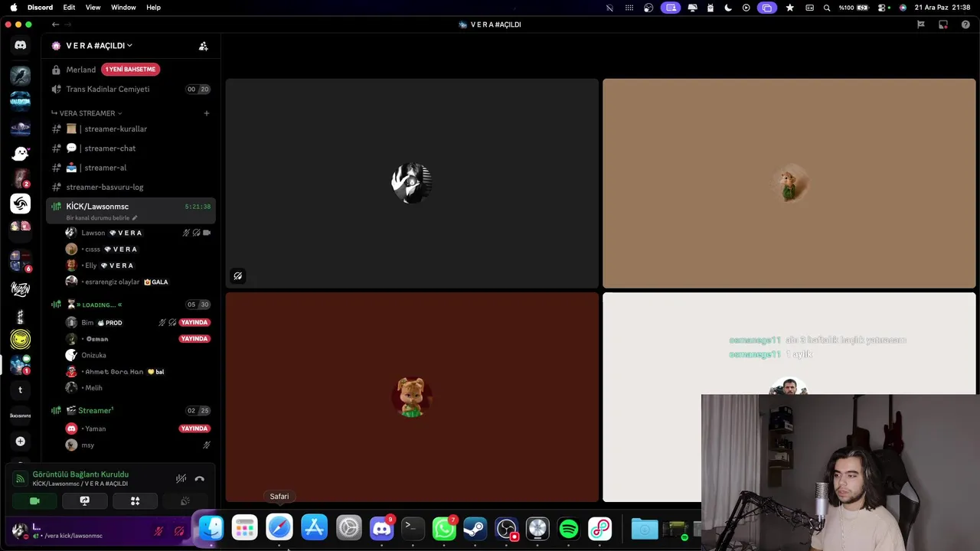Unmute microphone in user panel
980x551 pixels.
[x=158, y=530]
